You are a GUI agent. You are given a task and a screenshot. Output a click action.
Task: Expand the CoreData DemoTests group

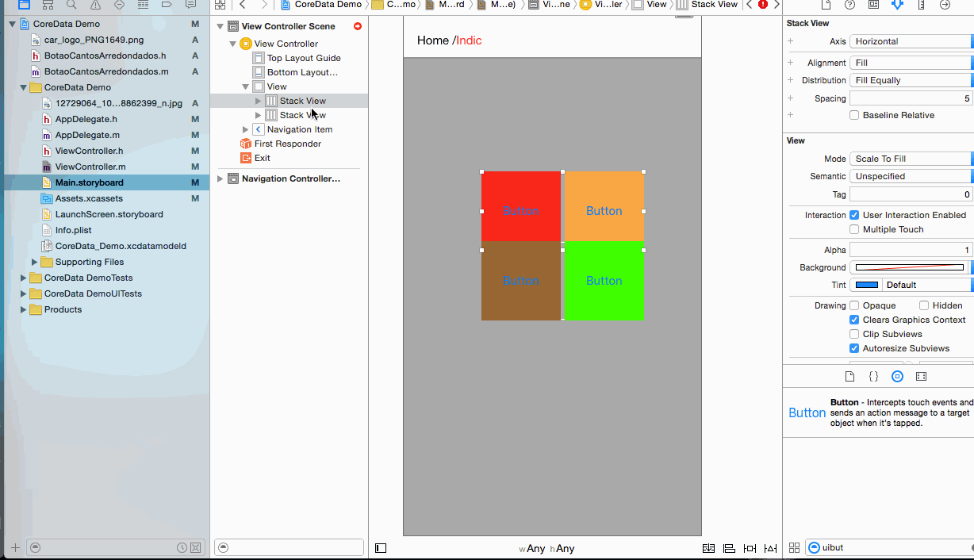(23, 278)
